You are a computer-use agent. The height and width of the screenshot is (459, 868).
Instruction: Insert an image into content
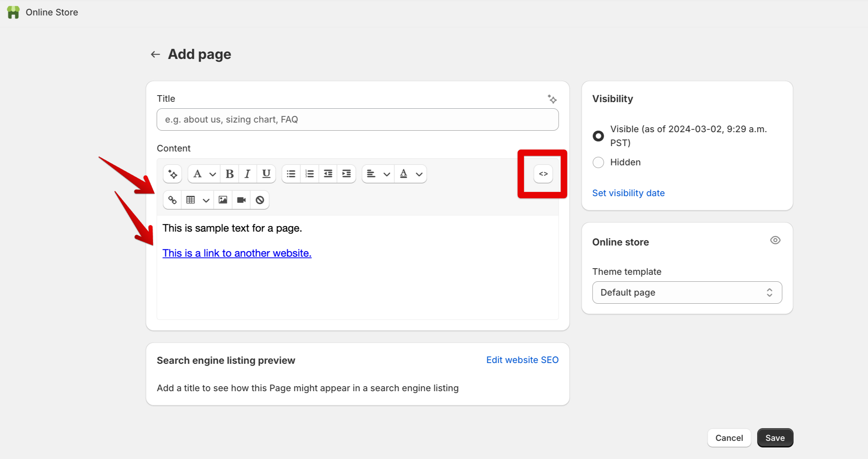223,200
